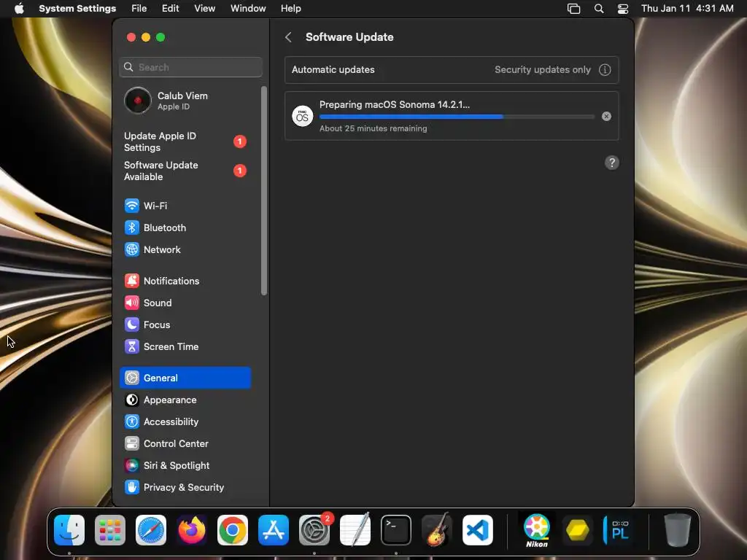Select General in the sidebar
Image resolution: width=747 pixels, height=560 pixels.
(x=185, y=378)
